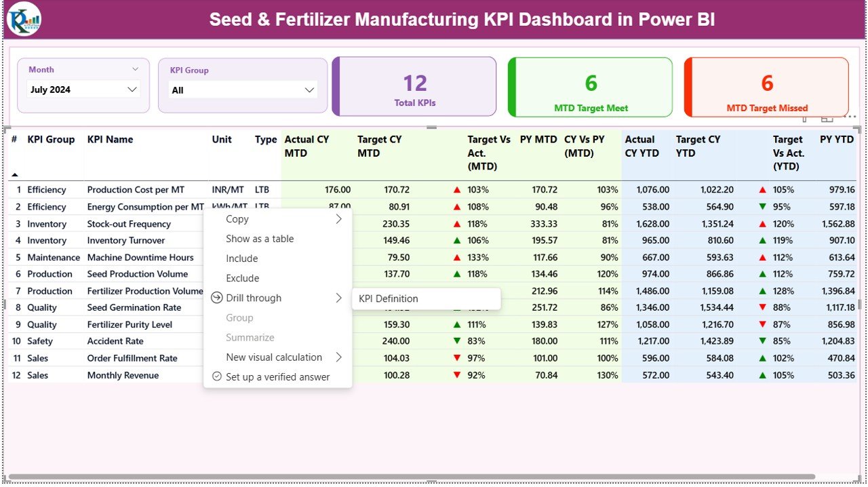Screen dimensions: 868x487
Task: Click the red up-triangle beside Production Cost 103%
Action: tap(458, 189)
